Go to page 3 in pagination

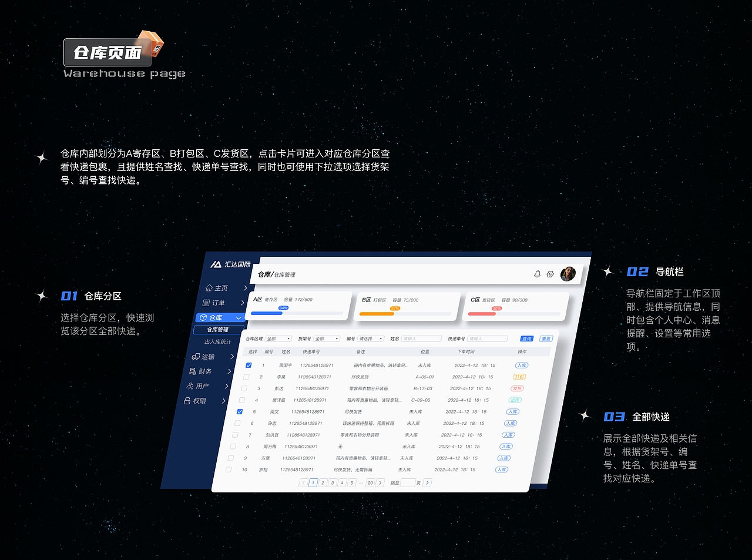point(332,482)
